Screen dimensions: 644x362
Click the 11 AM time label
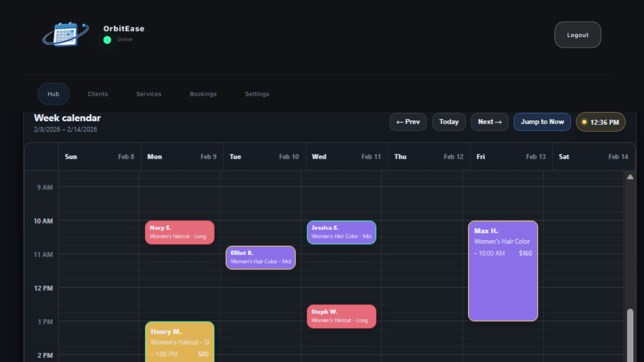point(43,255)
